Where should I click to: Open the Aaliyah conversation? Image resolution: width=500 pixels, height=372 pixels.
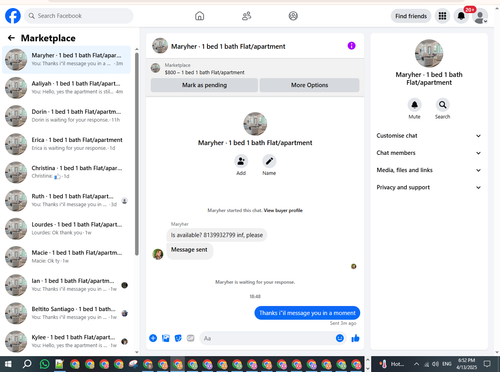click(66, 88)
